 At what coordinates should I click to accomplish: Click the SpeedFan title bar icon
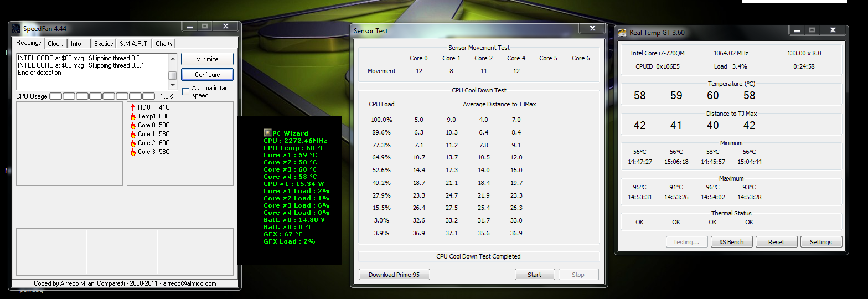(x=16, y=28)
